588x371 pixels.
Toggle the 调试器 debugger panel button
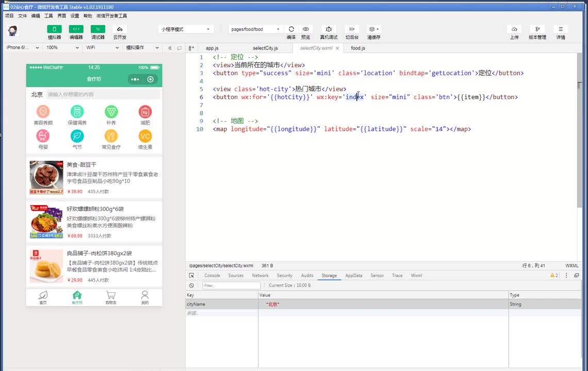click(97, 29)
